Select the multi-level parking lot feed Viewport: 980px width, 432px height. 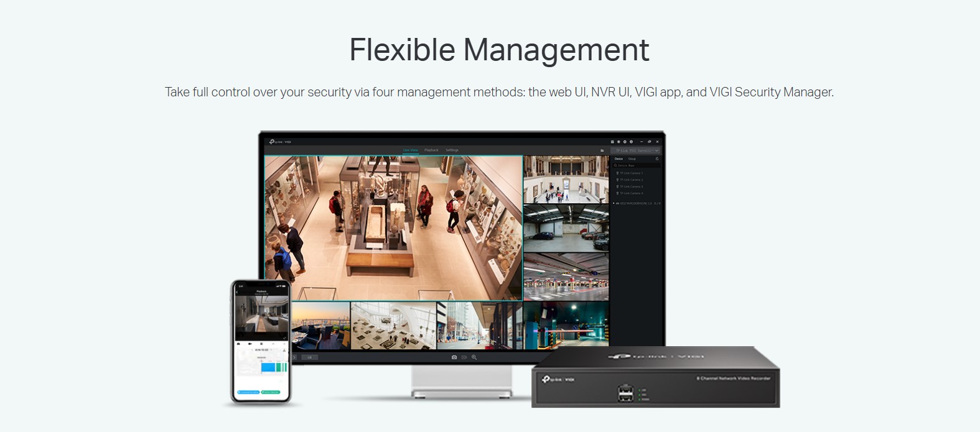pos(566,277)
